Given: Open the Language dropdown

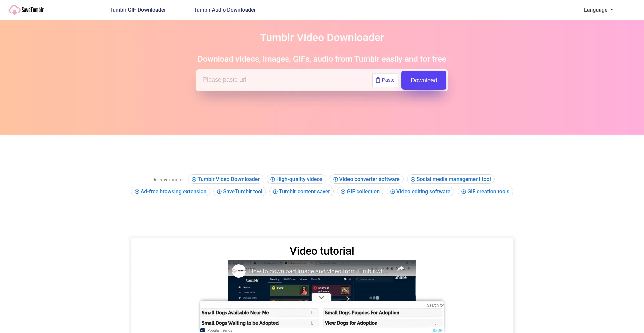Looking at the screenshot, I should pyautogui.click(x=598, y=10).
